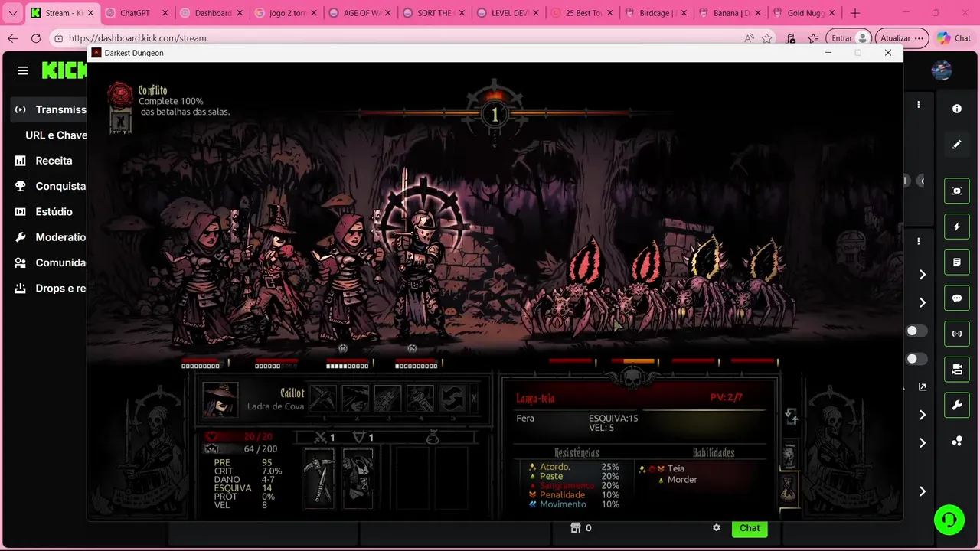This screenshot has width=980, height=551.
Task: Toggle the lower switch in the Kick dashboard
Action: 916,359
